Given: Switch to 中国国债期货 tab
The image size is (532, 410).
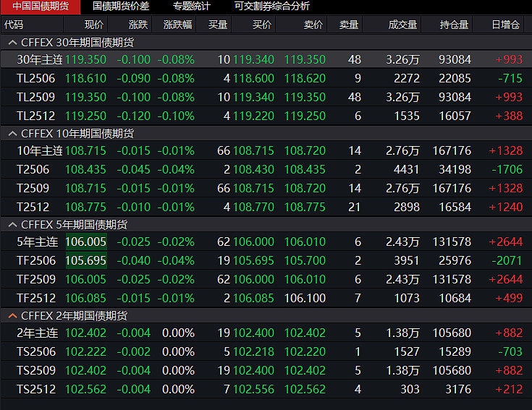Looking at the screenshot, I should click(x=41, y=6).
